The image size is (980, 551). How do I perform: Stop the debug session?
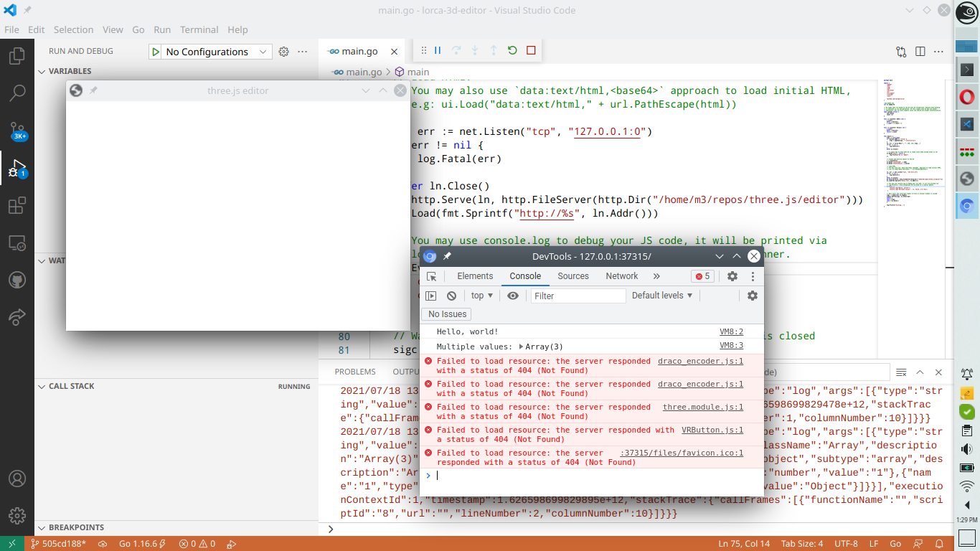click(x=531, y=50)
